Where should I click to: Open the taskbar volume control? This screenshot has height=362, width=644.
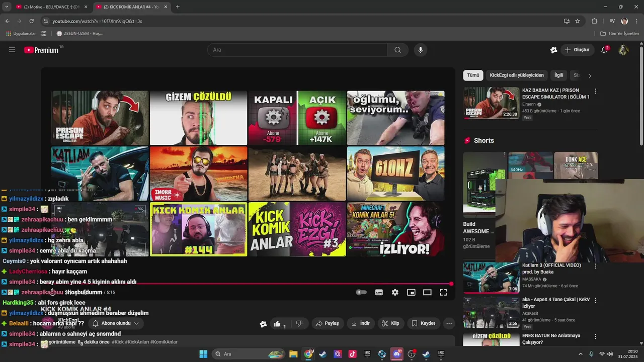[x=610, y=354]
